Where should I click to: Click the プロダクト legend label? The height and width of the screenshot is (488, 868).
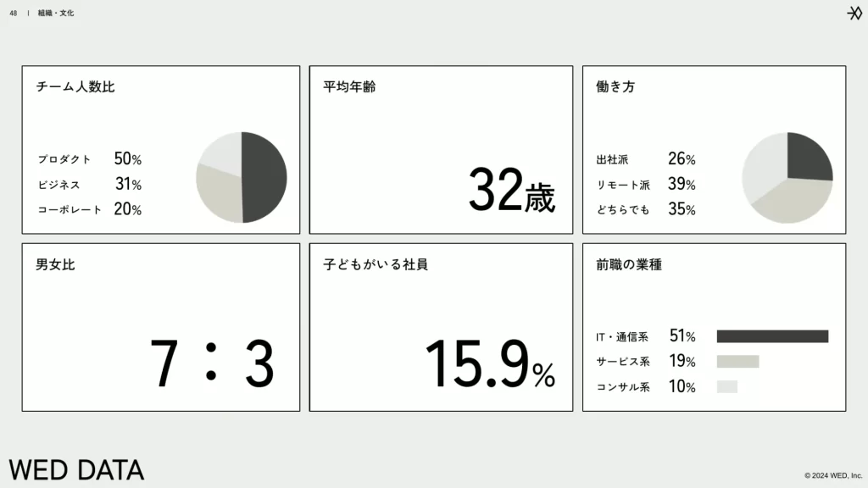(64, 159)
